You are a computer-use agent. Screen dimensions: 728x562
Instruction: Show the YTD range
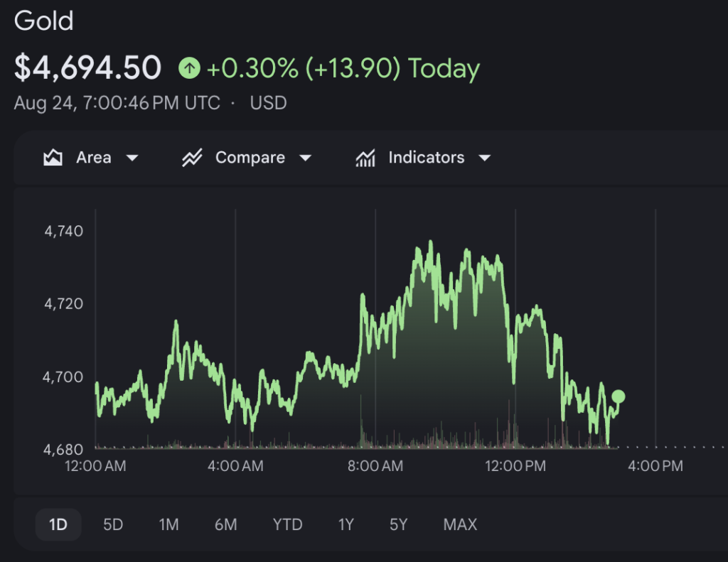point(287,525)
